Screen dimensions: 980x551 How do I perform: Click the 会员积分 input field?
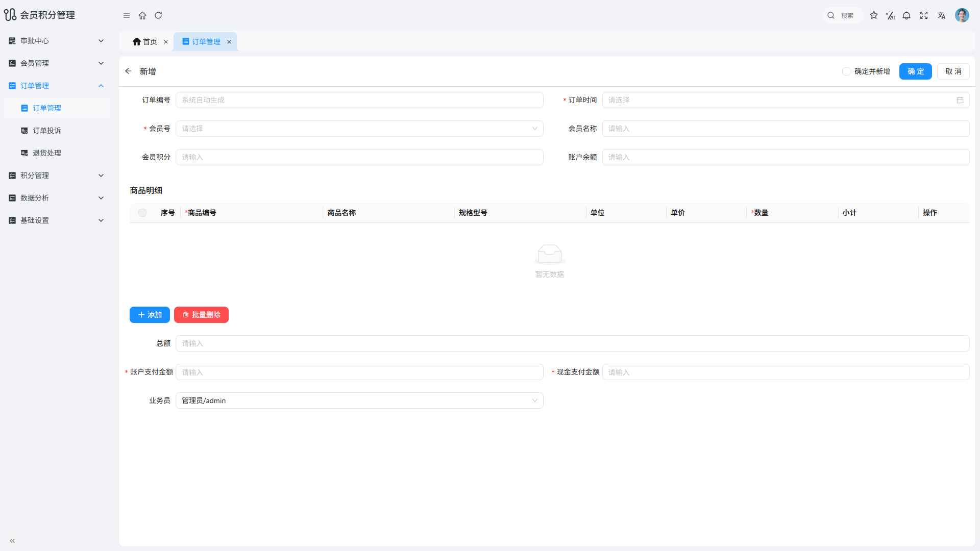tap(359, 157)
